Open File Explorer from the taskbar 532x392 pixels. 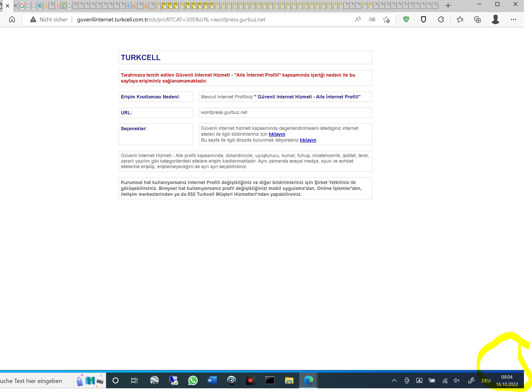(x=289, y=381)
